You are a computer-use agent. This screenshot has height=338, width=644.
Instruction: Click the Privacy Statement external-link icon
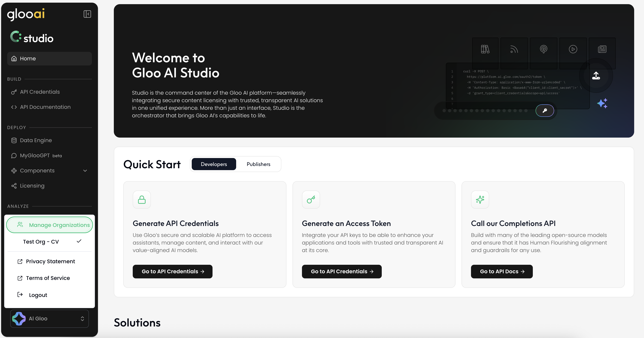[20, 262]
